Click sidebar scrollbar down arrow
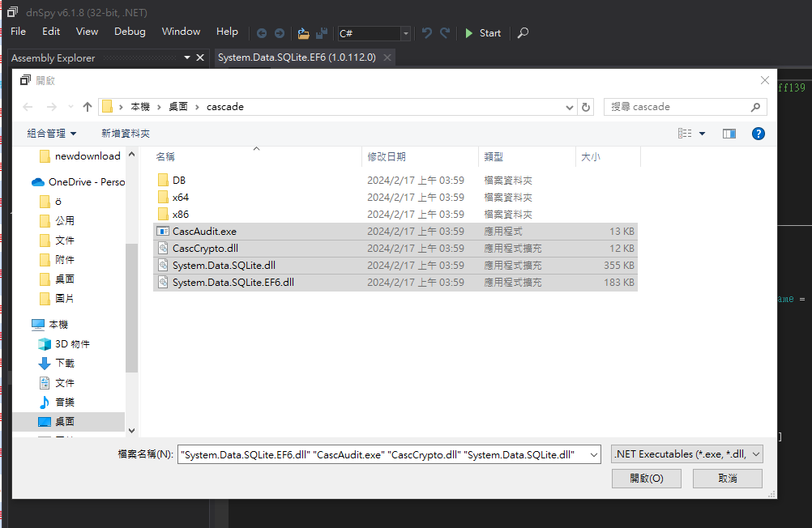812x528 pixels. pos(131,431)
